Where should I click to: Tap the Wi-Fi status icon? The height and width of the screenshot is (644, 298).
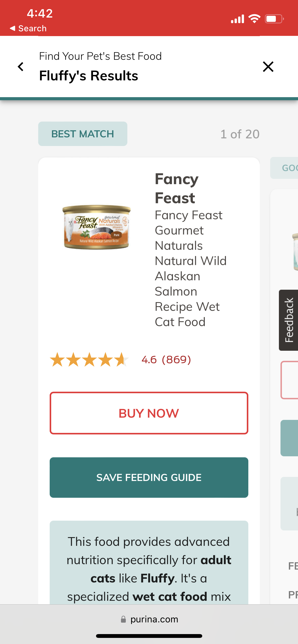[254, 19]
